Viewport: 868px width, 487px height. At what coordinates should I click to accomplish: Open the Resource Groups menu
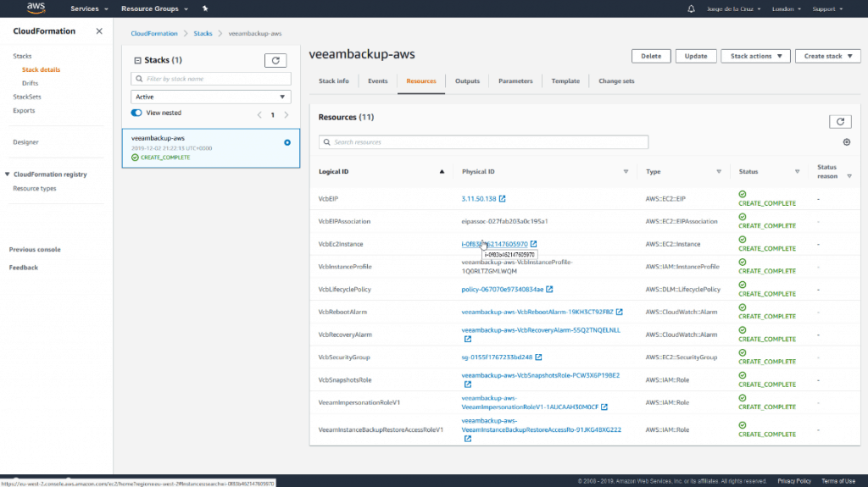tap(154, 8)
